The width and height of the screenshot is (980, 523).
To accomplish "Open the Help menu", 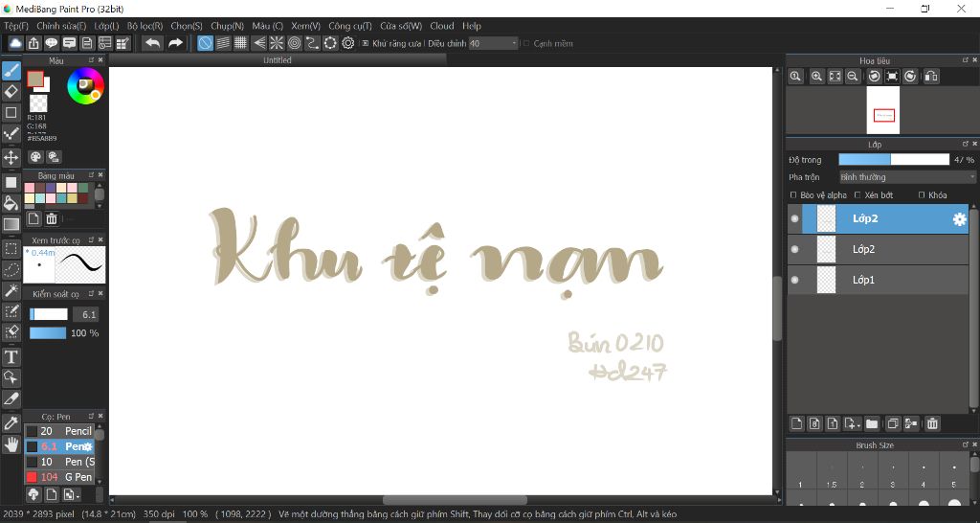I will pyautogui.click(x=472, y=26).
